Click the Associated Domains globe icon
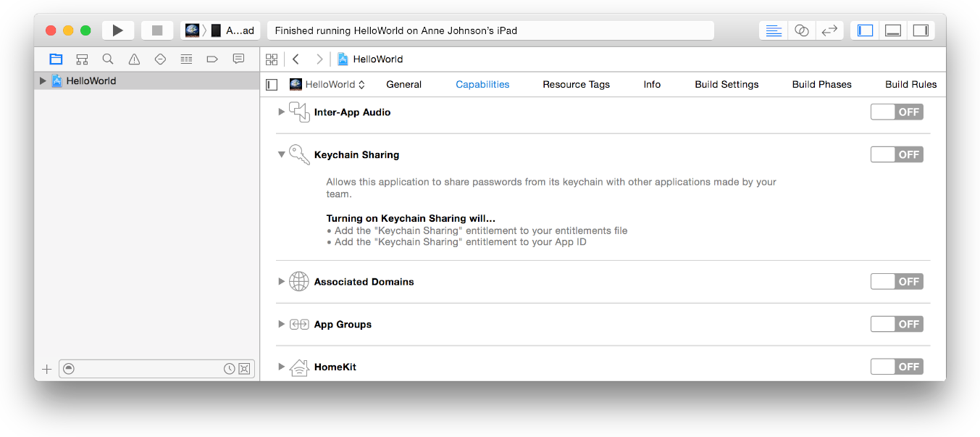 pyautogui.click(x=299, y=281)
